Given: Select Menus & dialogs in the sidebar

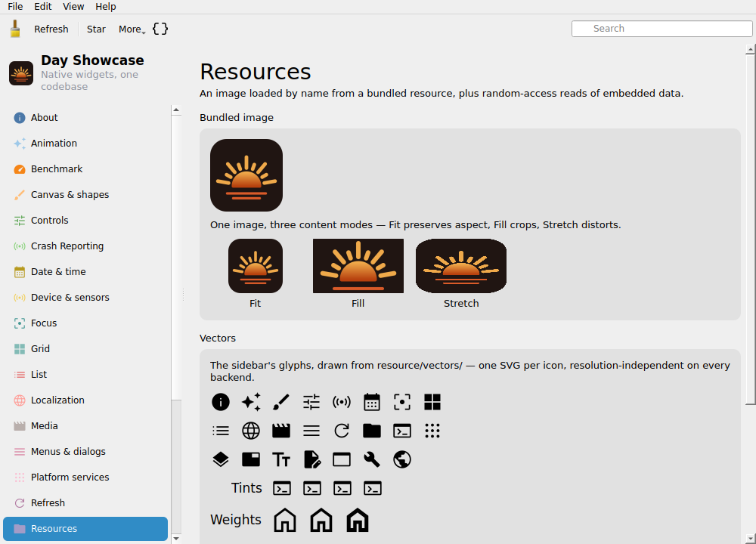Looking at the screenshot, I should coord(86,452).
